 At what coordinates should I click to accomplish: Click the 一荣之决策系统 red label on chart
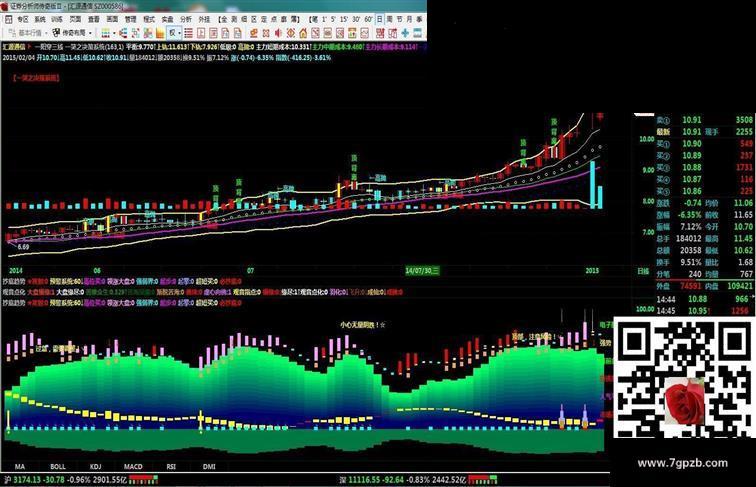coord(36,77)
